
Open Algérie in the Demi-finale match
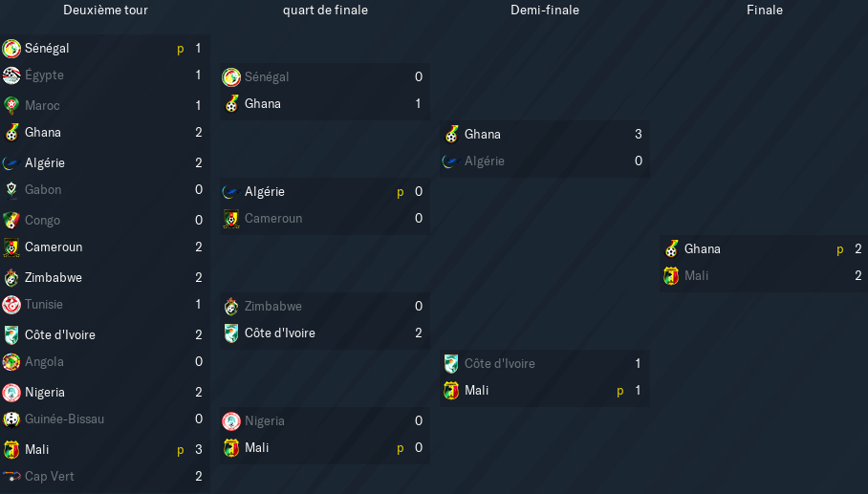tap(485, 161)
